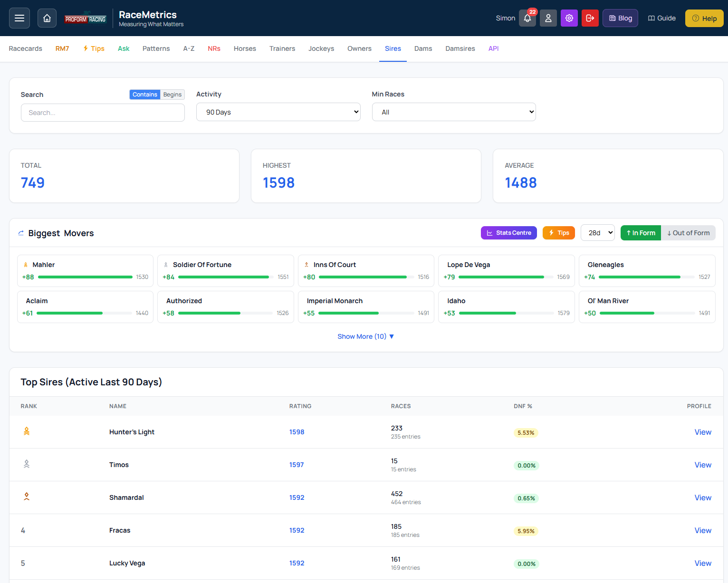Click the medal icon beside Soldier Of Fortune
The width and height of the screenshot is (728, 583).
[166, 265]
